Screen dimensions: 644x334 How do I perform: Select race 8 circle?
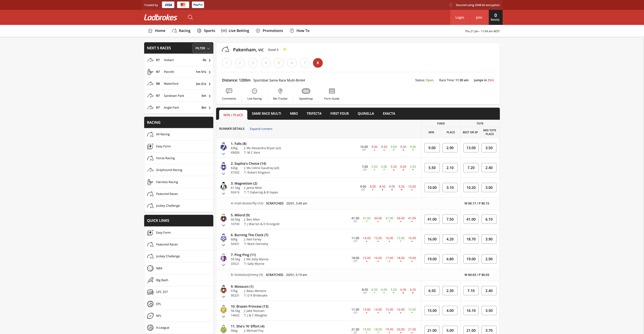click(318, 63)
